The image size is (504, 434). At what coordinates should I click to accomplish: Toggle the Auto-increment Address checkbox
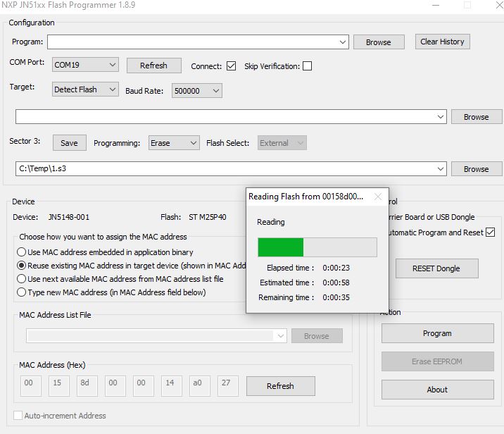[x=18, y=415]
